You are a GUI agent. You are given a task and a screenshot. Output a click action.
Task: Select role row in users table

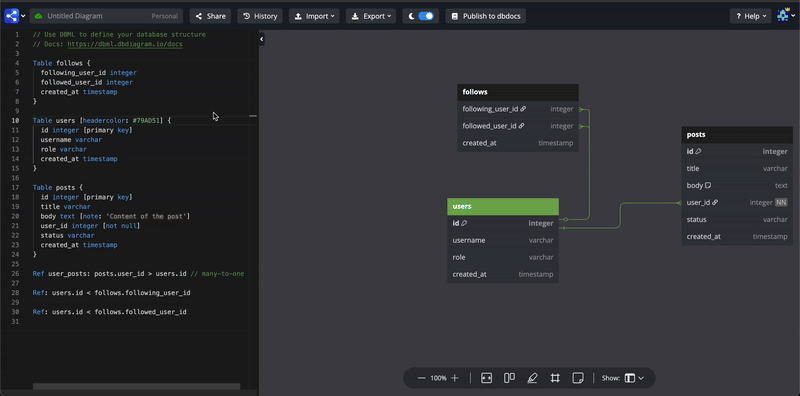[503, 257]
